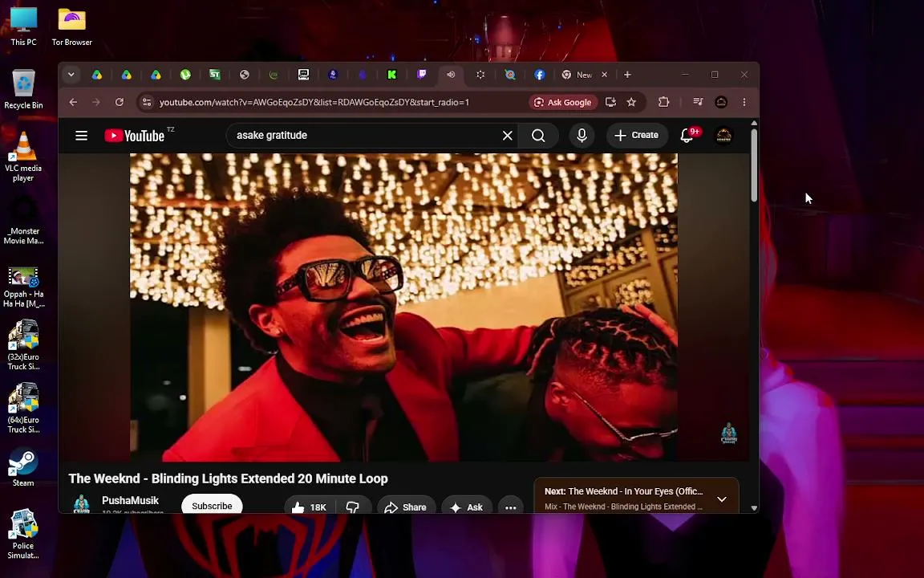Open the PushaMusik channel name link

click(x=130, y=500)
